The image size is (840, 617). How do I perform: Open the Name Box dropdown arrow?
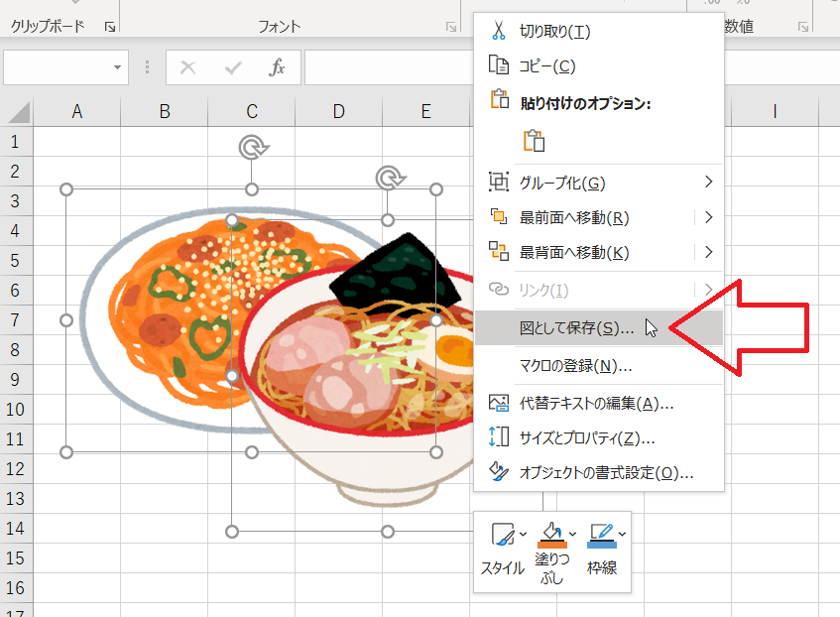coord(117,68)
